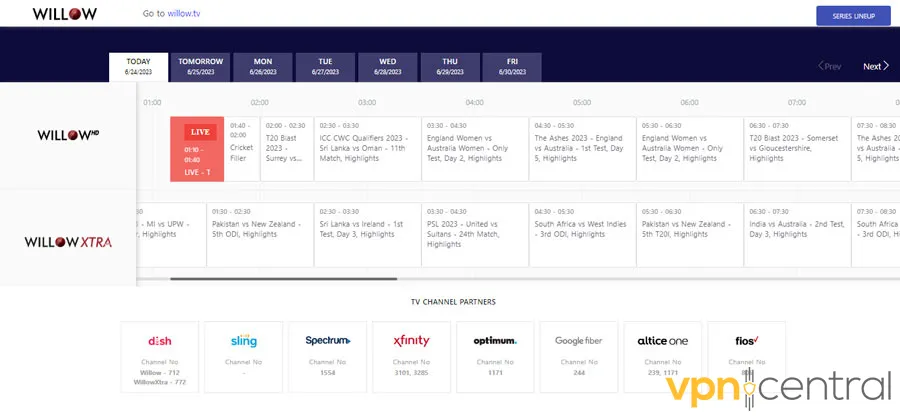Select the Wed 6/28/2023 tab
Screen dimensions: 900x417
click(x=387, y=67)
